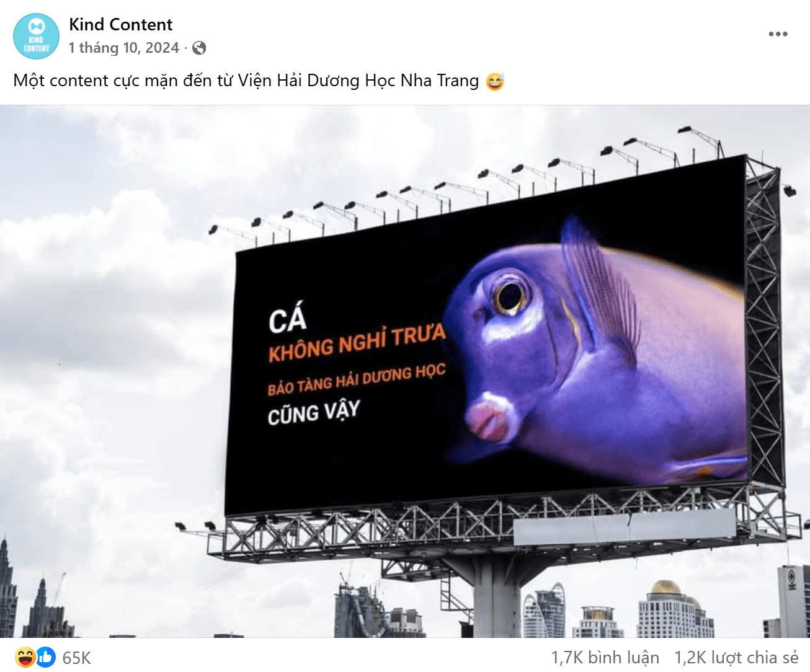Click the CÁ KHÔNG NGHỈ TRƯA billboard text
Image resolution: width=810 pixels, height=672 pixels.
coord(357,332)
